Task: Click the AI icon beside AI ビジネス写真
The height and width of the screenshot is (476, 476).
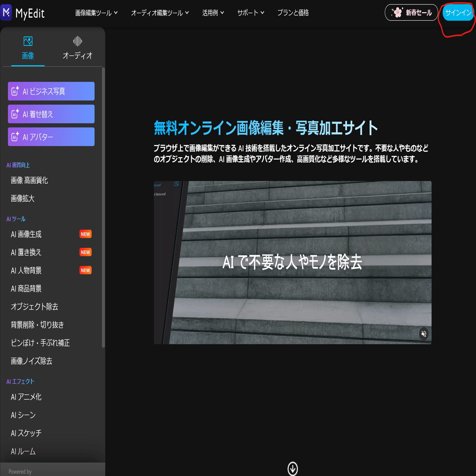Action: [15, 91]
